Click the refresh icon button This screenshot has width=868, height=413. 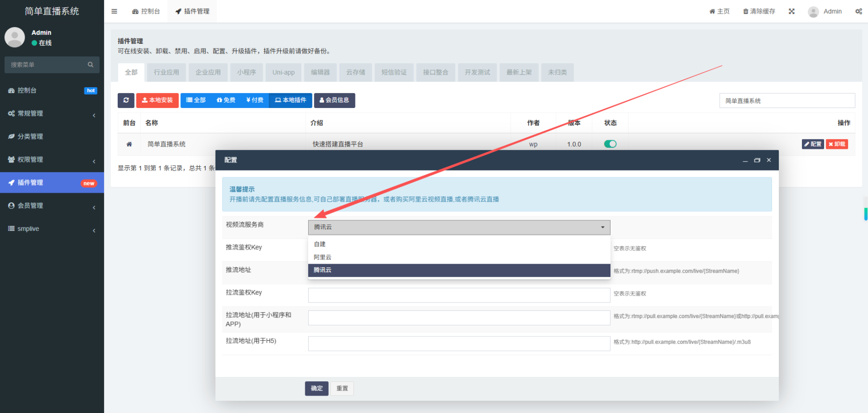point(126,100)
